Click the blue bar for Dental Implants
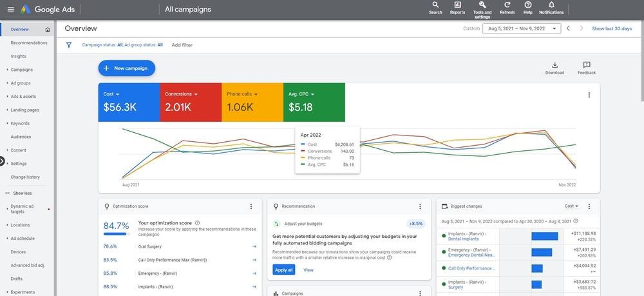644x296 pixels. [545, 237]
